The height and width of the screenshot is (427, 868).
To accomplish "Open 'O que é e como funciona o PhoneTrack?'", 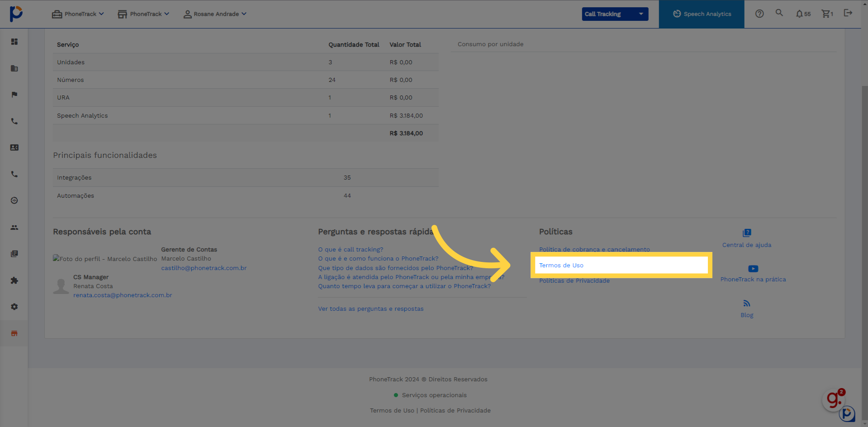I will point(378,258).
